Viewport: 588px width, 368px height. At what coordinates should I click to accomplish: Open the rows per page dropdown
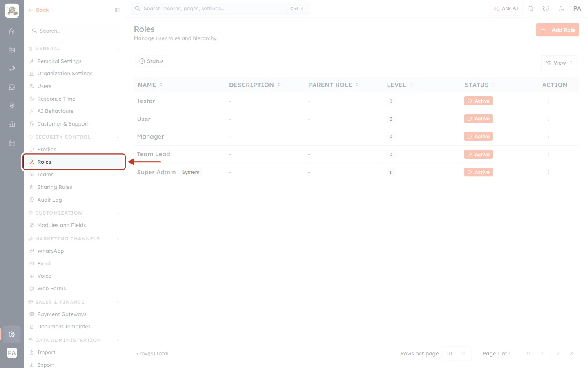point(456,354)
